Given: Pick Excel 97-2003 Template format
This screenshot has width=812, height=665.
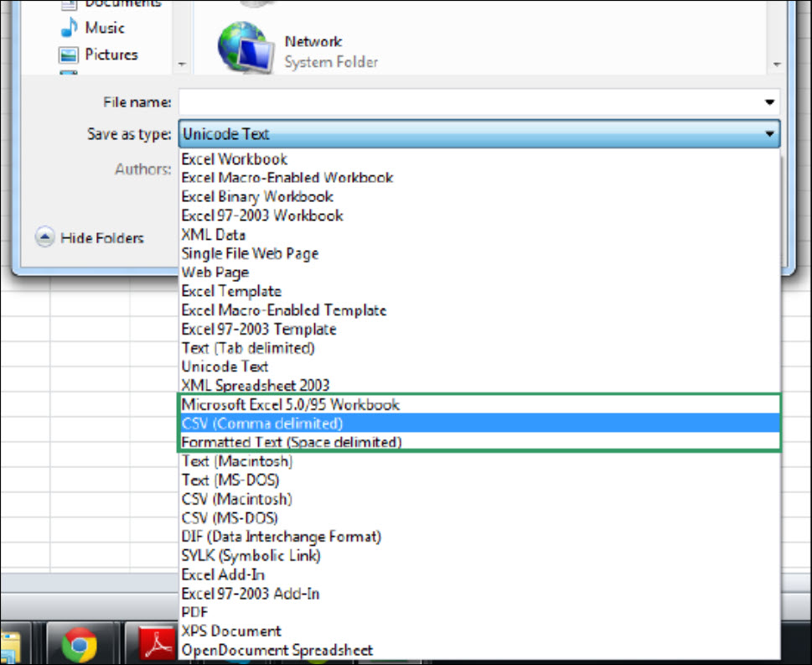Looking at the screenshot, I should tap(479, 329).
